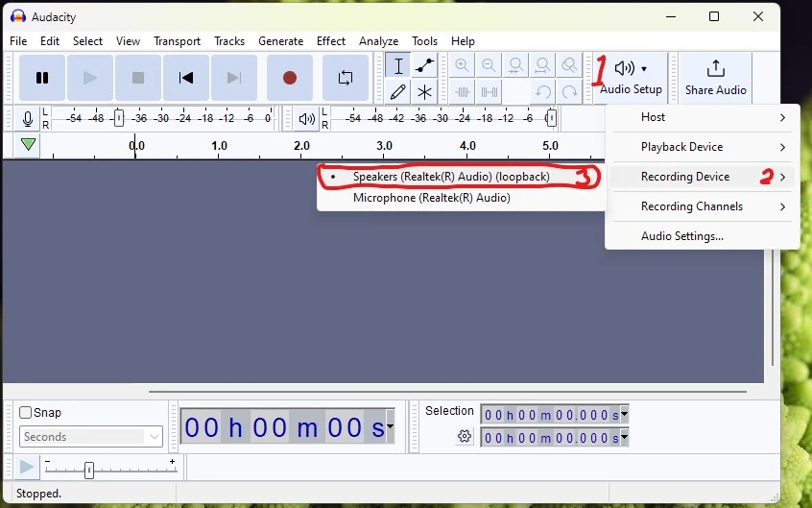This screenshot has height=508, width=812.
Task: Adjust the playback speed slider
Action: [x=89, y=471]
